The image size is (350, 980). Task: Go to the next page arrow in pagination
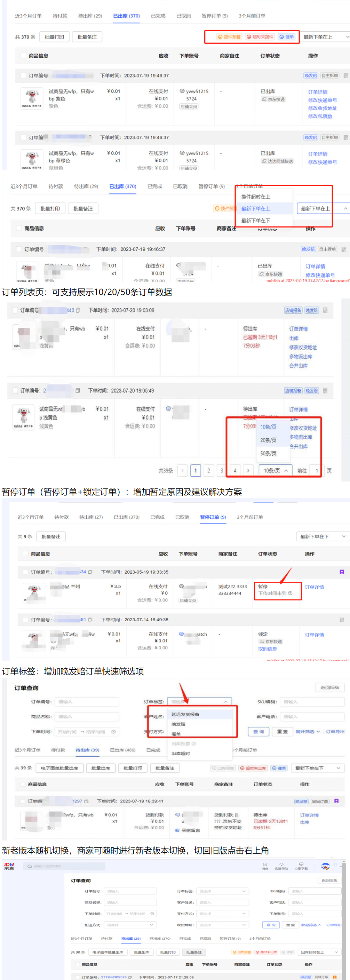coord(248,470)
